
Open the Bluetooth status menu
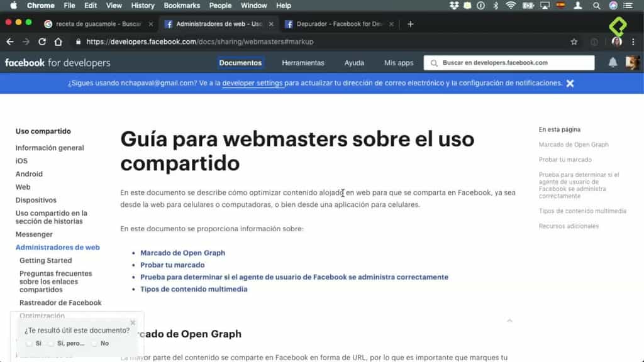pos(496,5)
